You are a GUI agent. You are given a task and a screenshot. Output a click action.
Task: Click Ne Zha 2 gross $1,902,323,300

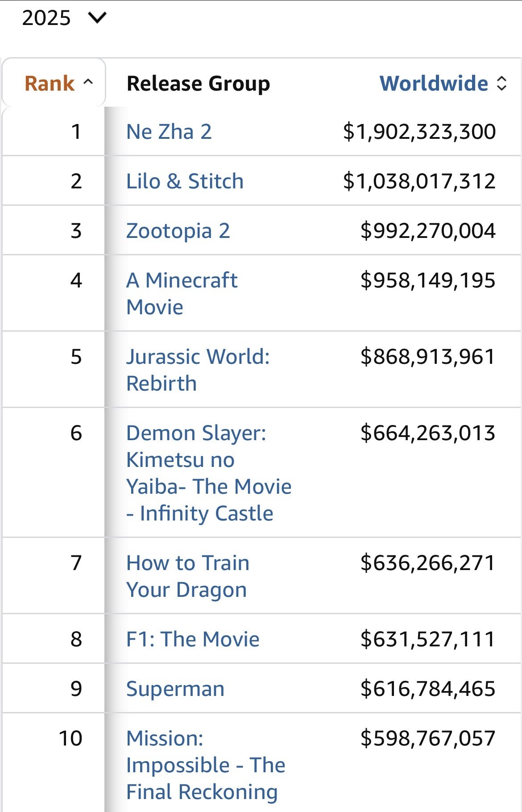pyautogui.click(x=419, y=132)
